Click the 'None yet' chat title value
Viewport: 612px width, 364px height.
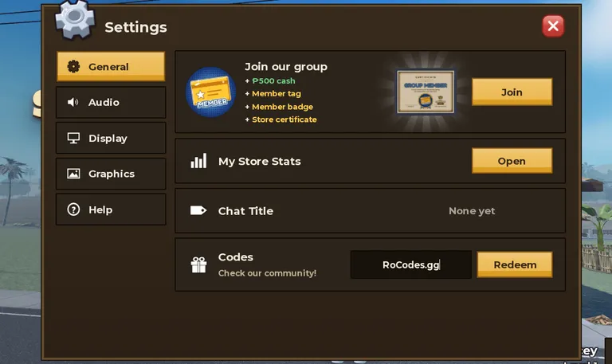tap(472, 211)
